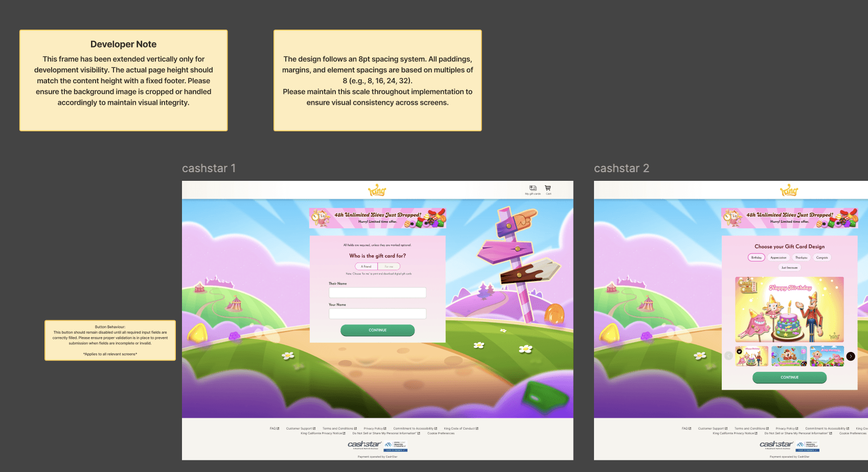The image size is (868, 472).
Task: Open Terms and Conditions link in cashstar 1
Action: click(x=339, y=429)
